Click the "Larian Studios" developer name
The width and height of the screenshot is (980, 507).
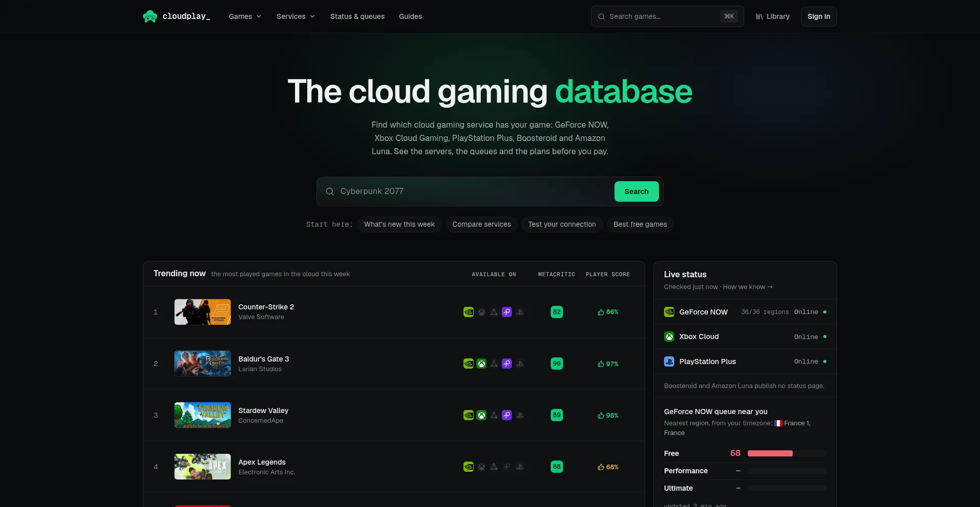260,369
